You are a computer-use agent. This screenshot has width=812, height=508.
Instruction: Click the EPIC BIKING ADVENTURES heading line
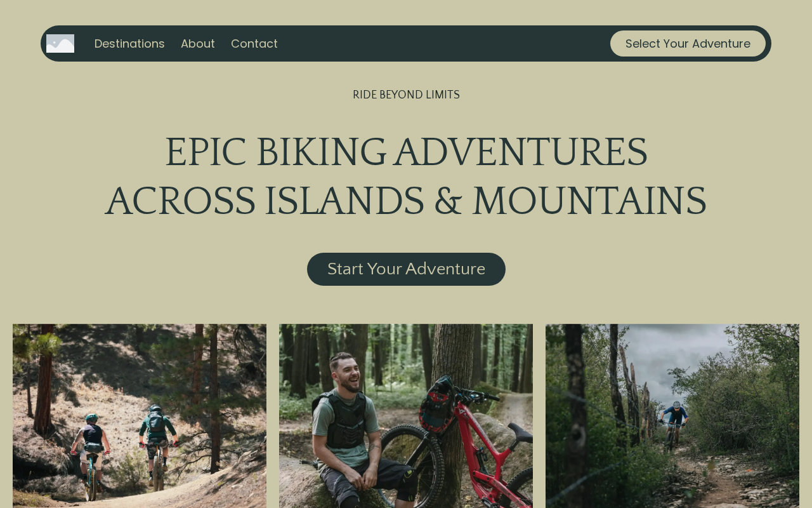coord(406,152)
